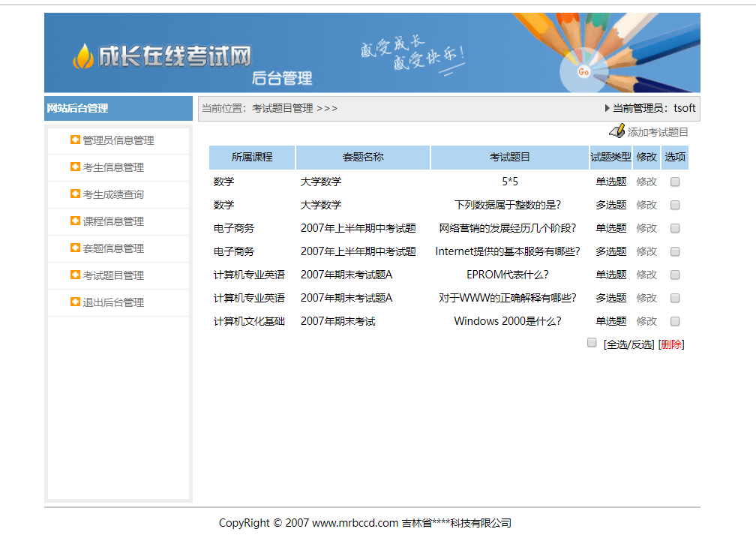The image size is (756, 535).
Task: Click 添加考试题目 link
Action: click(658, 132)
